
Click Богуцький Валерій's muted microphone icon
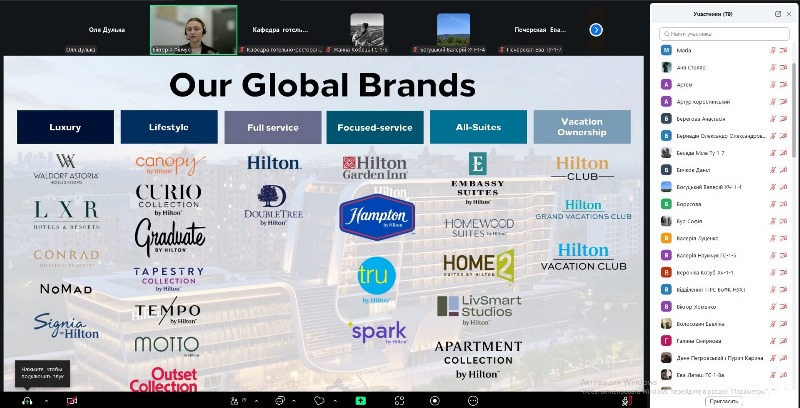pos(772,187)
